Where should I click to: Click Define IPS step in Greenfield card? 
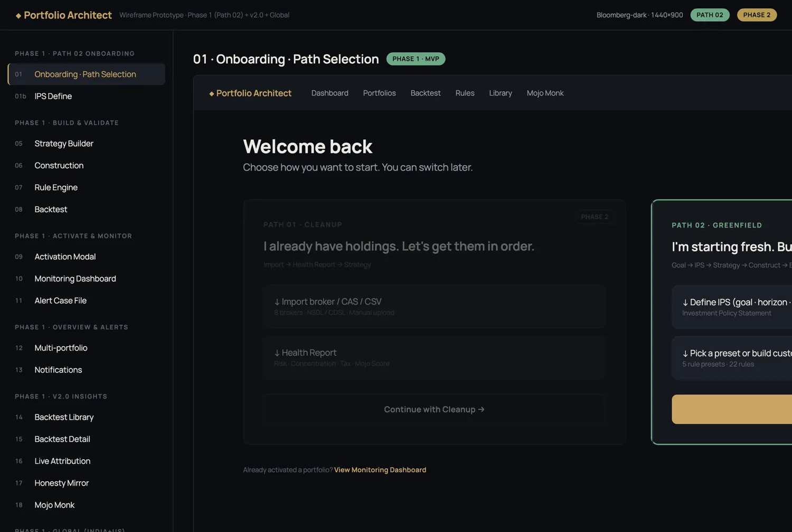click(732, 307)
